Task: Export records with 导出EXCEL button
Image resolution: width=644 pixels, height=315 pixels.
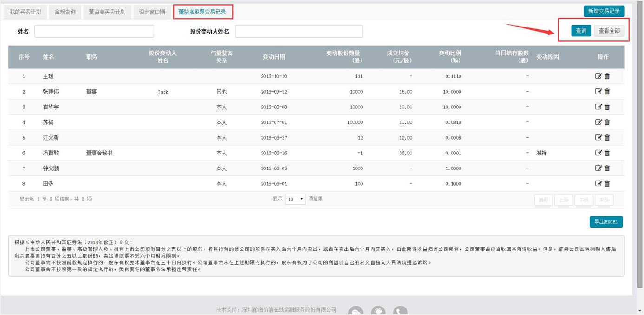Action: [x=606, y=222]
